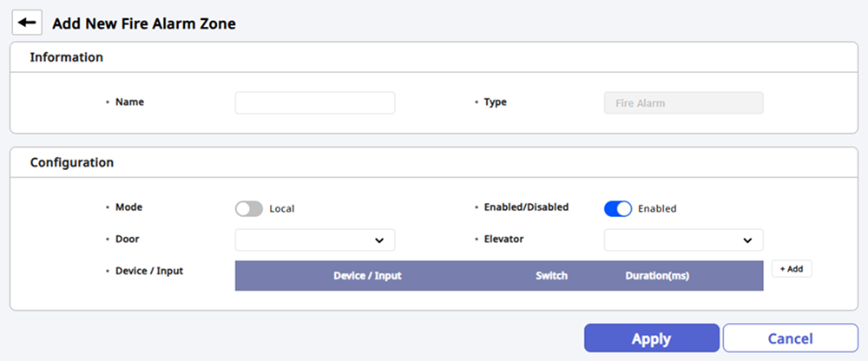Click the Elevator field label
This screenshot has width=868, height=361.
(503, 238)
